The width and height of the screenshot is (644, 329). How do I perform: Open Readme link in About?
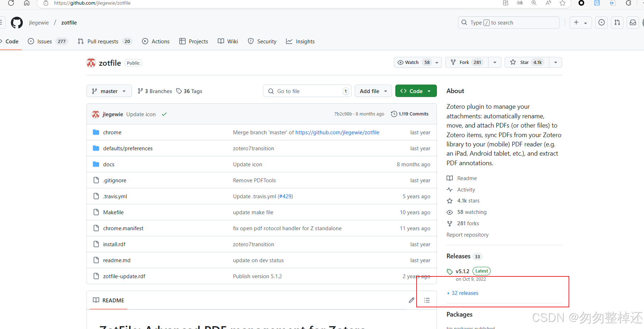462,178
